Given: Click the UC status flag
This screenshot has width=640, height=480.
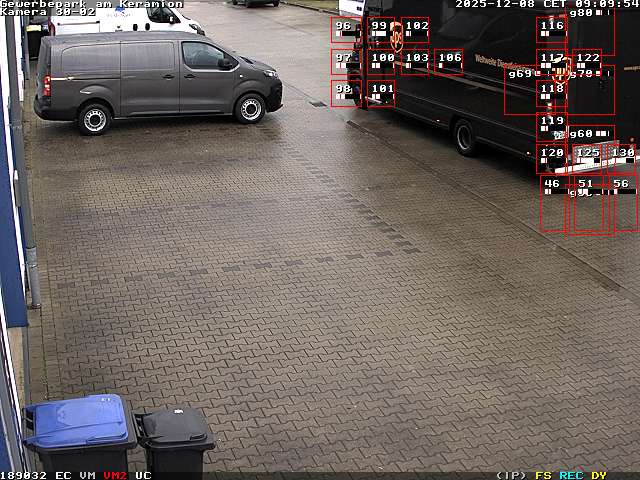Looking at the screenshot, I should tap(143, 475).
